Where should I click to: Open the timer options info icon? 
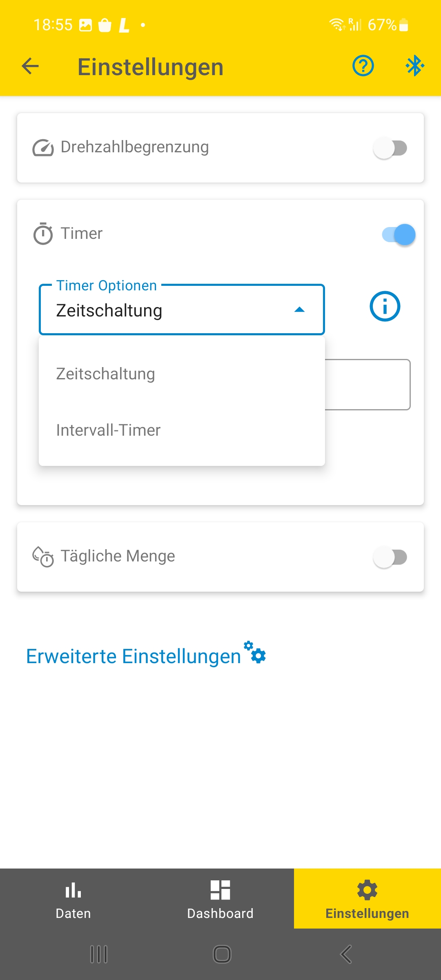click(x=385, y=306)
